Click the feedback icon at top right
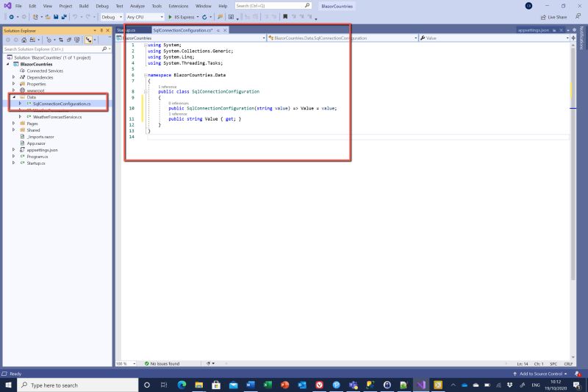This screenshot has height=392, width=588. [578, 16]
